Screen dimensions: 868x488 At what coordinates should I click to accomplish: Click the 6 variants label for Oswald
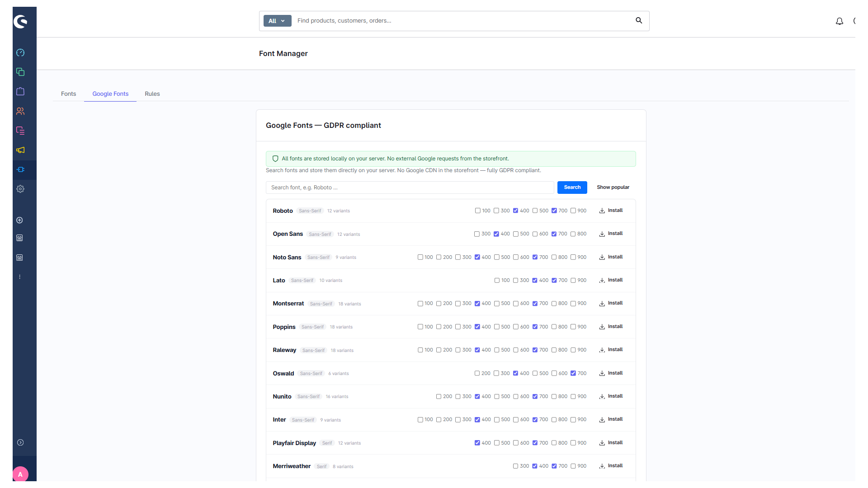[x=339, y=374]
